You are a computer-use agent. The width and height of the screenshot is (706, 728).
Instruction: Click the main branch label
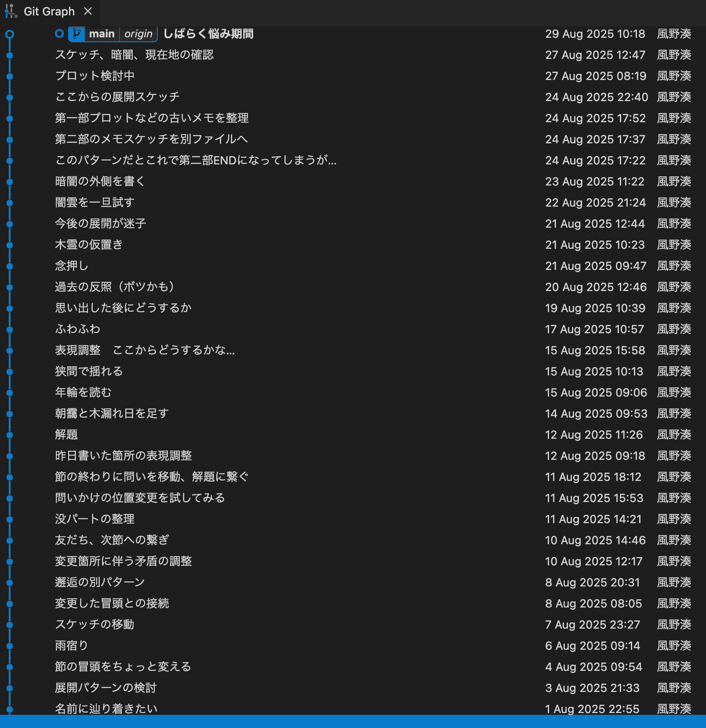click(102, 34)
